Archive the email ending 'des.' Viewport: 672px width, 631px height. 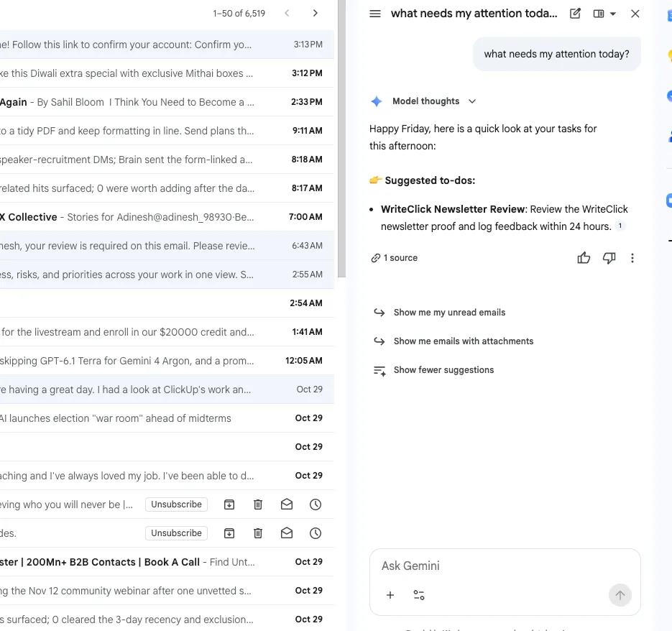pos(229,533)
